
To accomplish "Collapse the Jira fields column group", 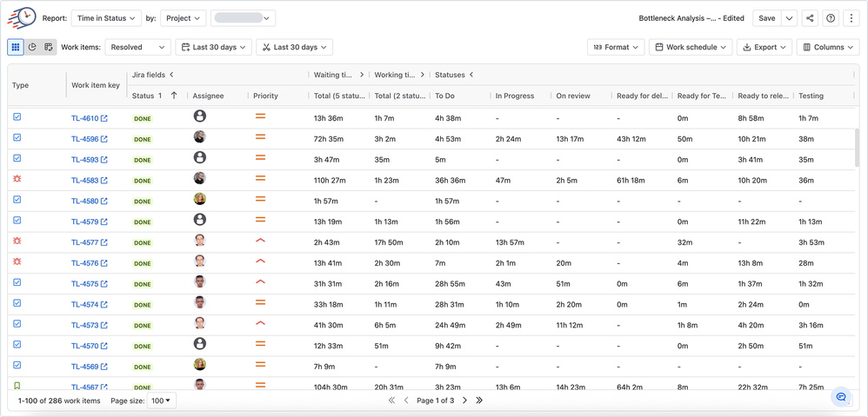I will [x=171, y=75].
